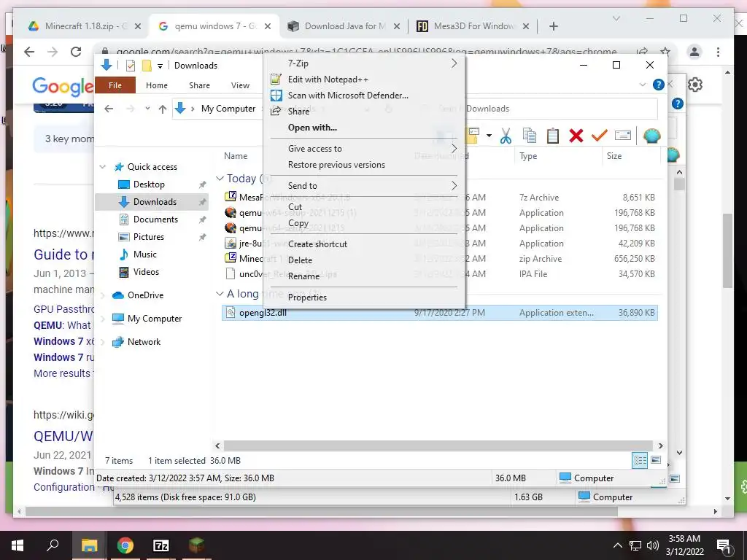Image resolution: width=747 pixels, height=560 pixels.
Task: Expand Network tree node
Action: (102, 342)
